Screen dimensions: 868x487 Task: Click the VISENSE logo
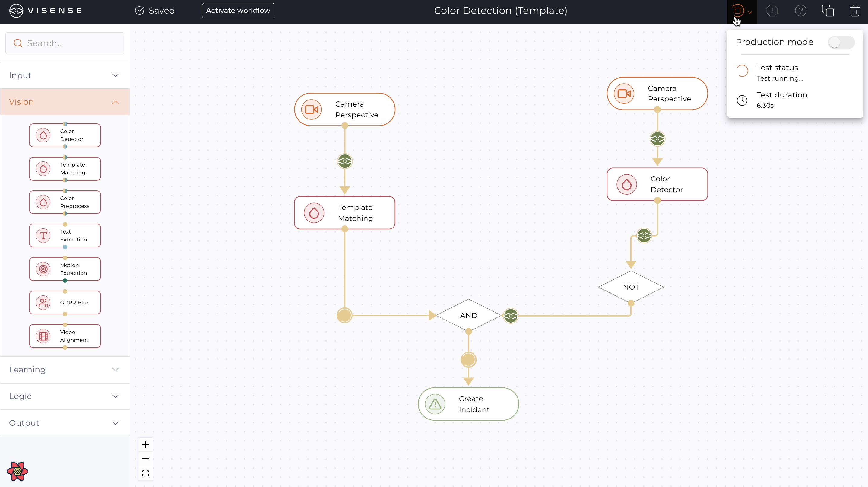point(45,11)
